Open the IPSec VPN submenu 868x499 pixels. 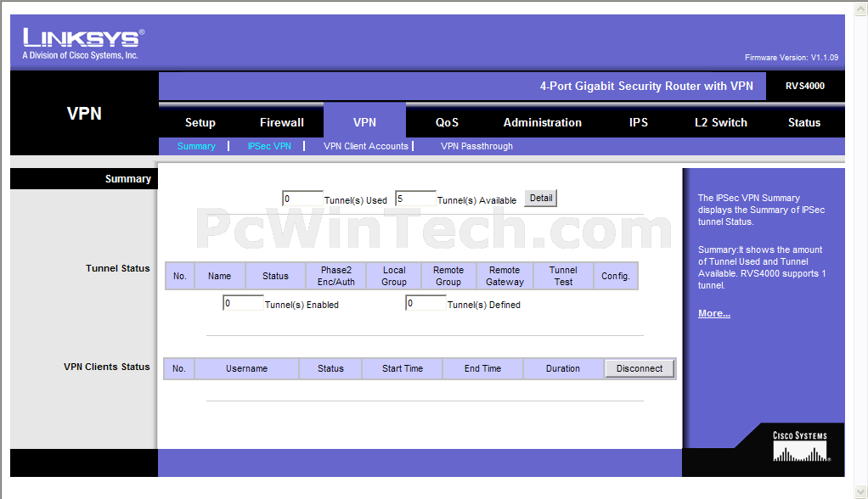click(x=269, y=146)
